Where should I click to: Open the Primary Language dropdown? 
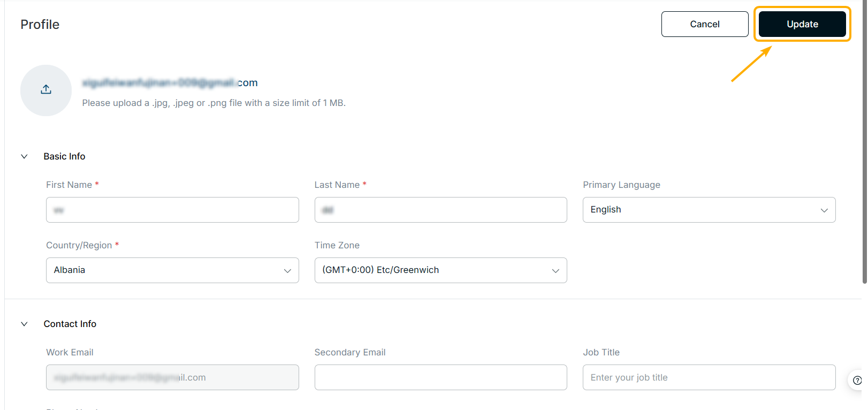click(x=709, y=210)
